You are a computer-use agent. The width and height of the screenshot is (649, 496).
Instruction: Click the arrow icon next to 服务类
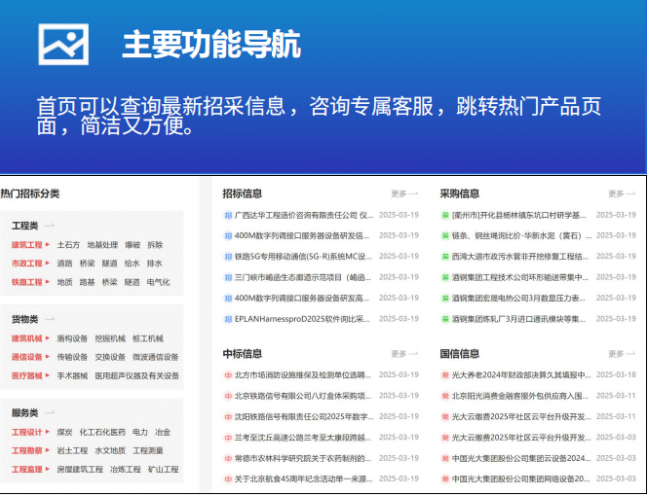click(x=50, y=413)
